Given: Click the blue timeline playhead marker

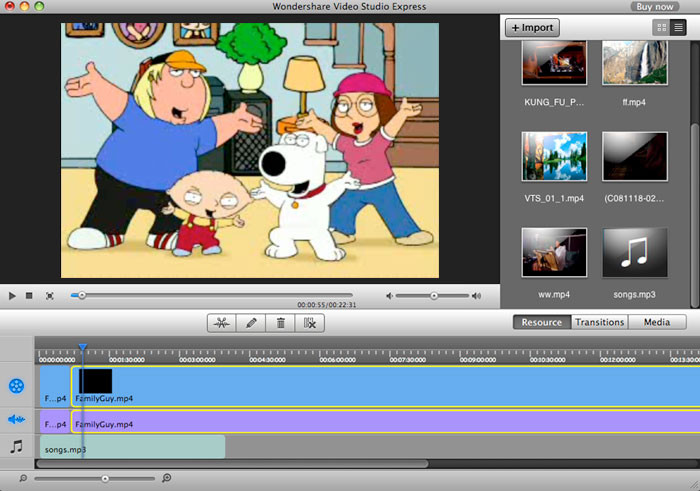Looking at the screenshot, I should click(x=83, y=347).
